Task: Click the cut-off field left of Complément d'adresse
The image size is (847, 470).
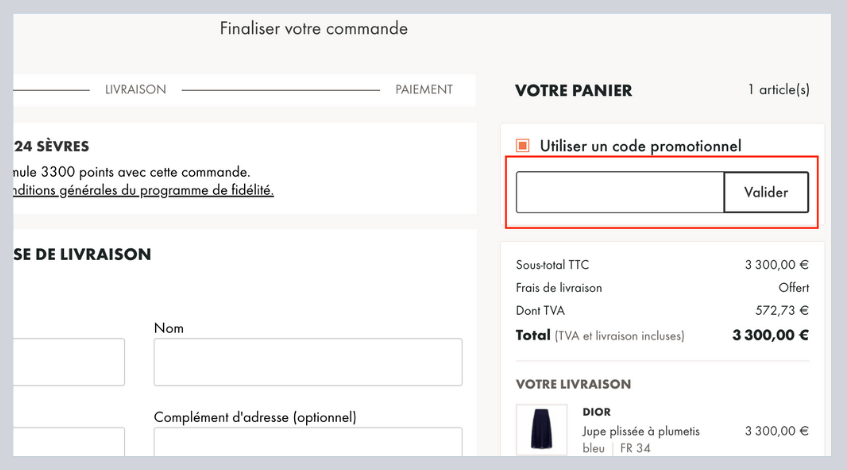Action: [68, 444]
